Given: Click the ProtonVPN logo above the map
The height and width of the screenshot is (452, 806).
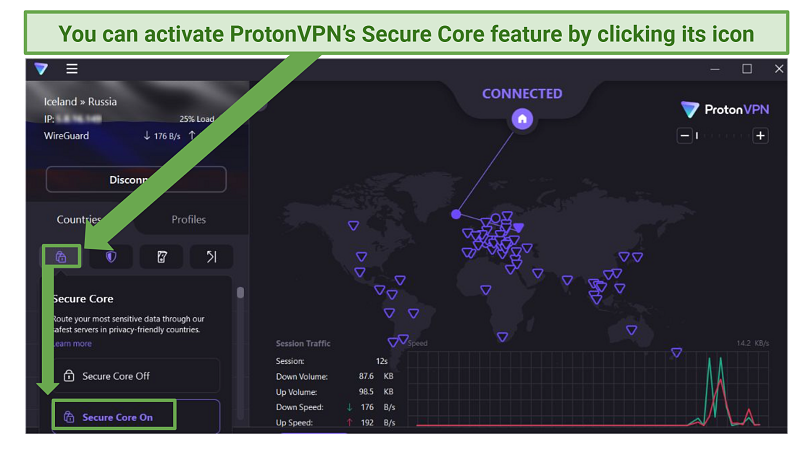Looking at the screenshot, I should tap(725, 110).
